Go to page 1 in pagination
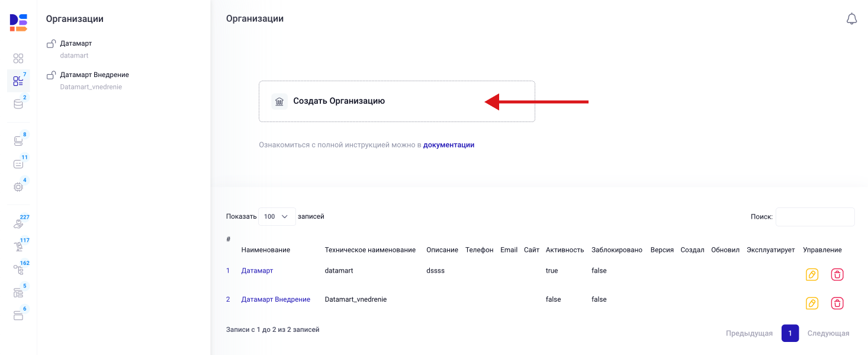The image size is (868, 355). click(x=790, y=333)
